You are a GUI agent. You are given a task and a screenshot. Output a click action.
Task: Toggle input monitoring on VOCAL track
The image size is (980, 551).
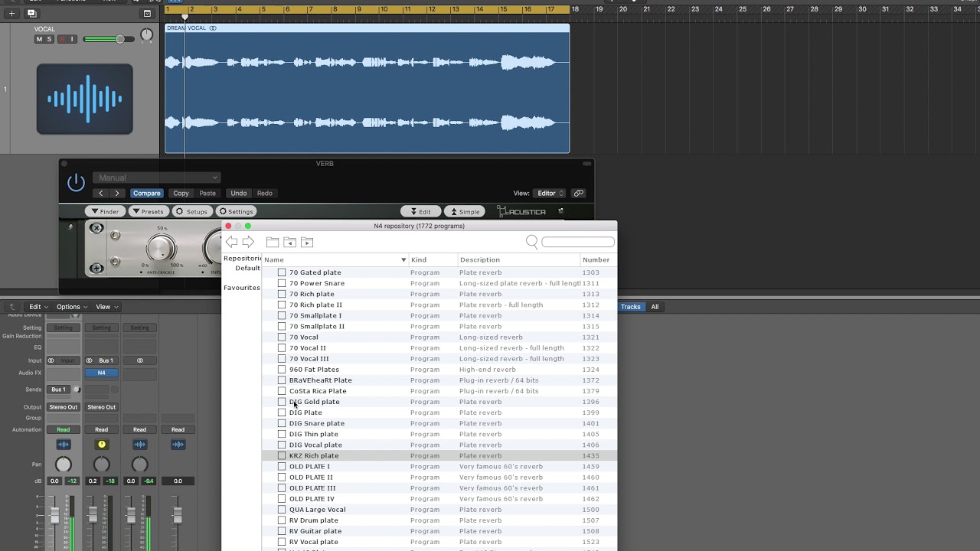pyautogui.click(x=73, y=39)
